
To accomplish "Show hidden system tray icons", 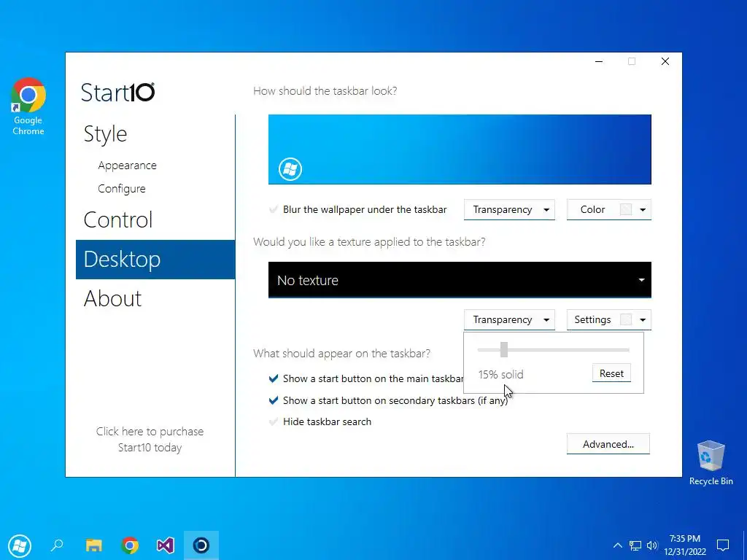I will 617,545.
